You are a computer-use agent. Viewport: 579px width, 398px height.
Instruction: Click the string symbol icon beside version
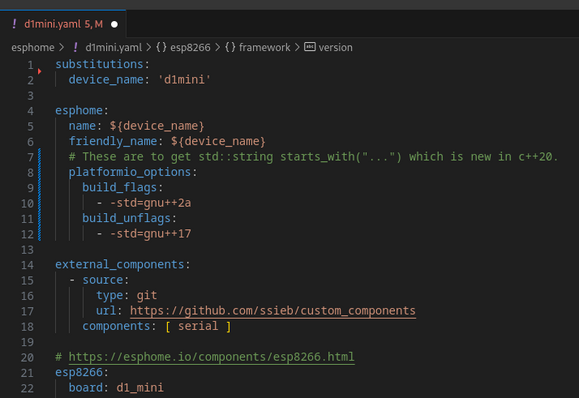click(x=309, y=47)
